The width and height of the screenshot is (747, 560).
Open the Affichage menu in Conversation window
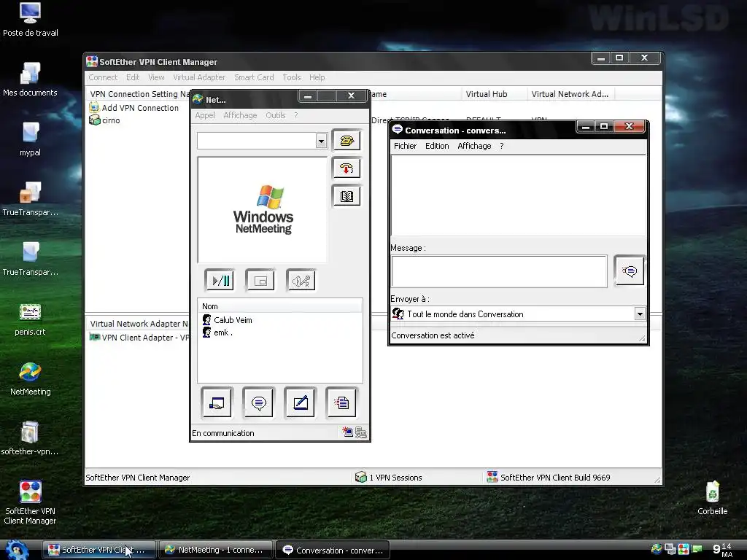pyautogui.click(x=474, y=146)
